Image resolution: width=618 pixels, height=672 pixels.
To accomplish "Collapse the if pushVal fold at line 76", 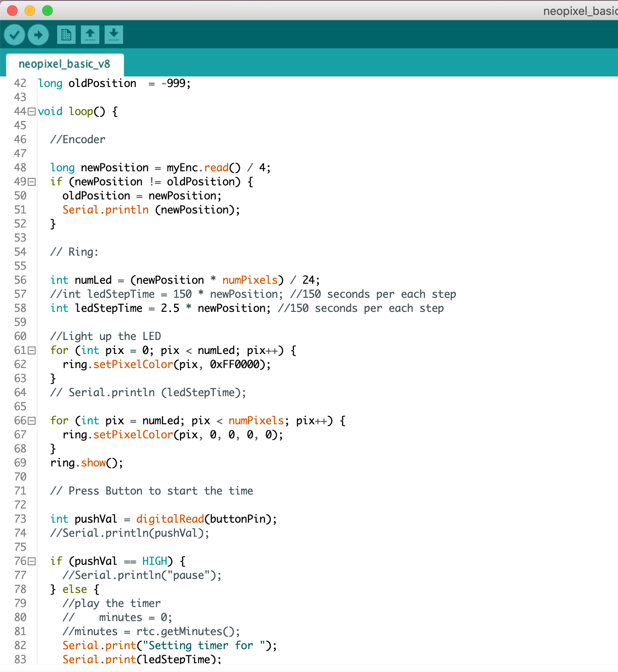I will [x=32, y=561].
